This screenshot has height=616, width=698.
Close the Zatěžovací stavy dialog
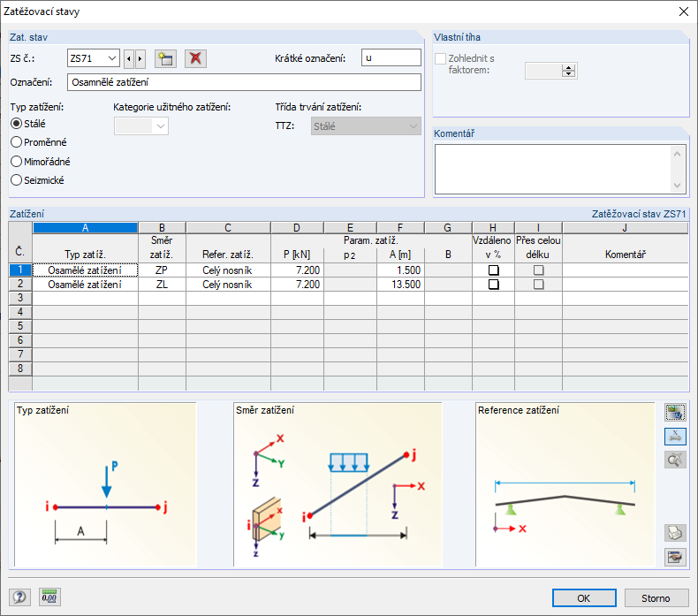click(684, 11)
